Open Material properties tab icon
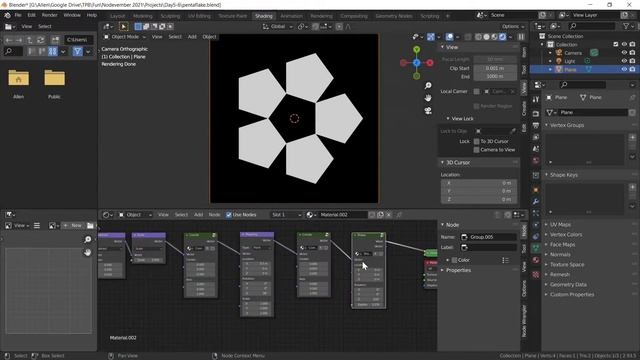The width and height of the screenshot is (640, 360). [536, 260]
